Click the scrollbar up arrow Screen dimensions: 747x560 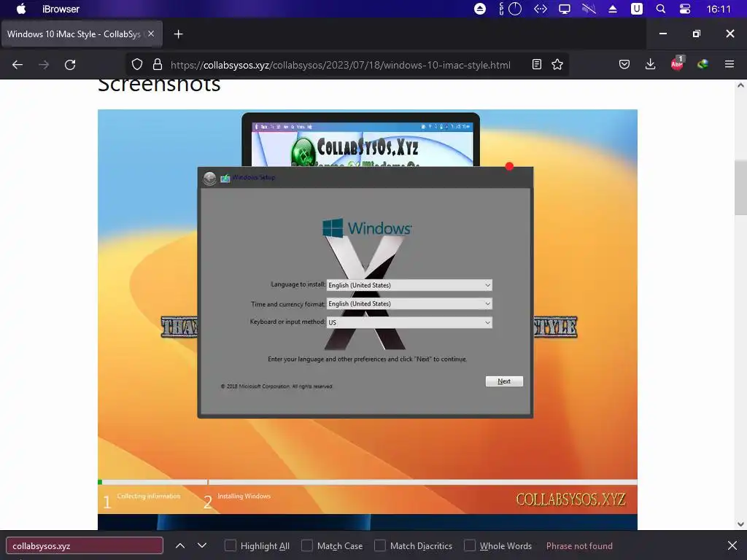[x=740, y=86]
